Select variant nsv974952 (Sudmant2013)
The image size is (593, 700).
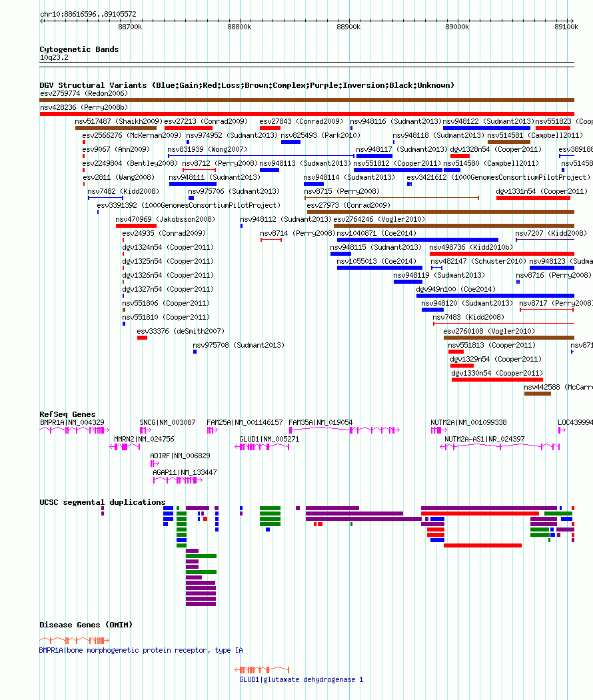(x=232, y=135)
